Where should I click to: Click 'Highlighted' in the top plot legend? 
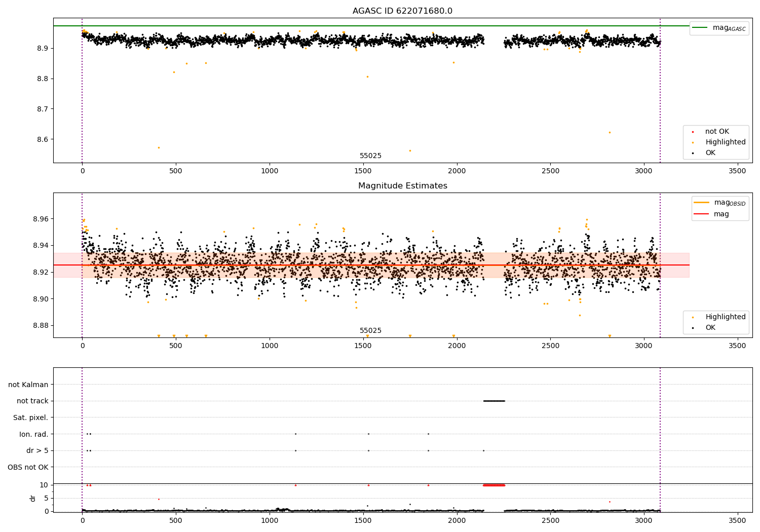pos(726,142)
